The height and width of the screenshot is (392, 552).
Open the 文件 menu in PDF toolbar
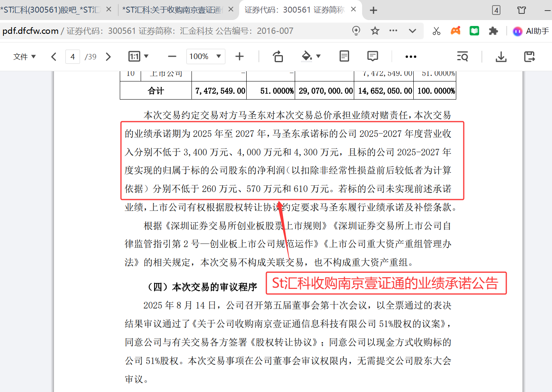coord(24,57)
